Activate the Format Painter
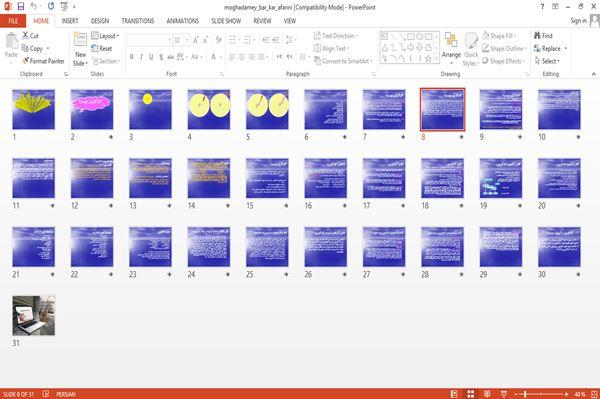600x399 pixels. coord(43,61)
